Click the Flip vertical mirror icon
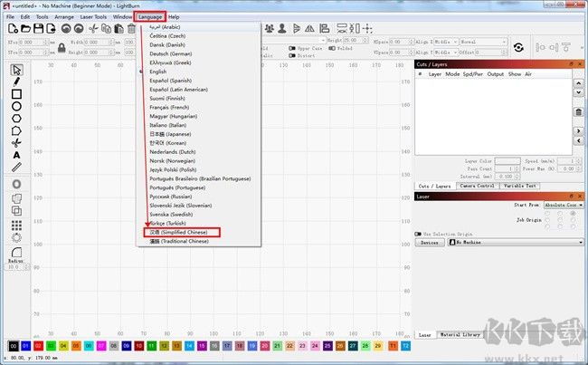The height and width of the screenshot is (365, 588). click(x=309, y=29)
